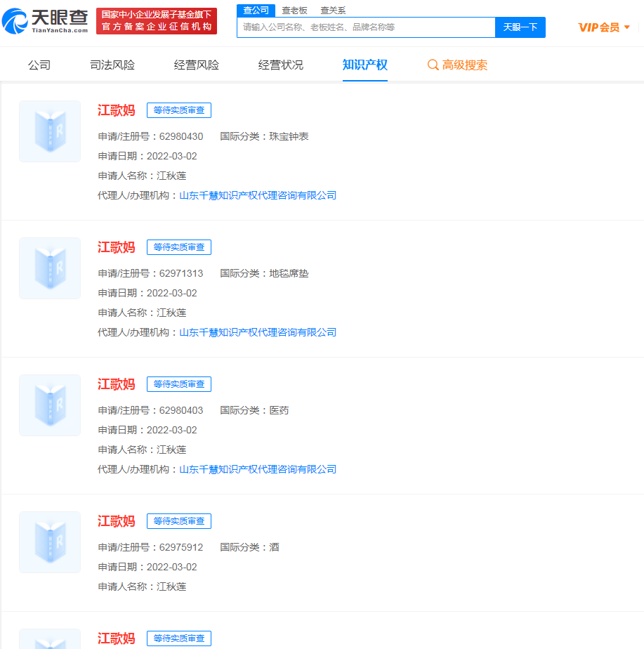Select the 查关系 search tab
Screen dimensions: 644x649
pos(333,11)
